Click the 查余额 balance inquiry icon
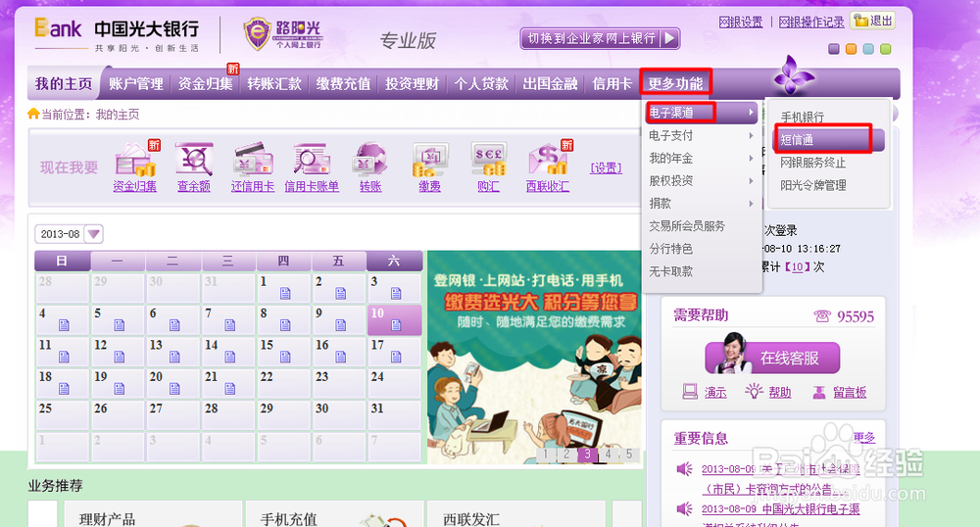 (x=194, y=160)
